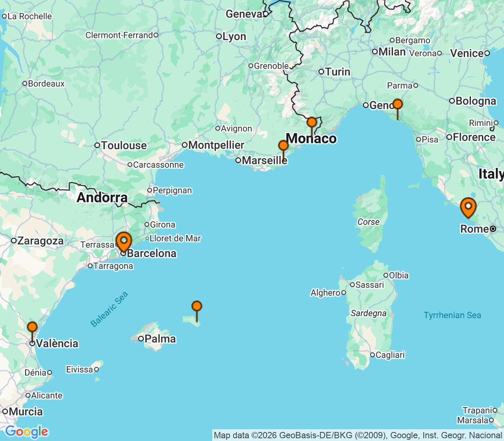Click the Sassari city label

pos(370,285)
